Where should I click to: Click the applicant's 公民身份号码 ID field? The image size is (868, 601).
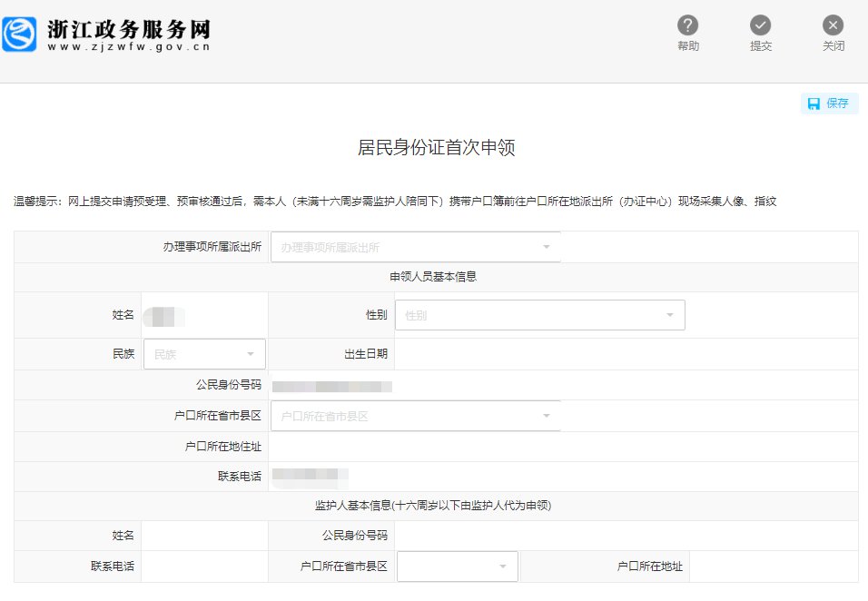(563, 385)
